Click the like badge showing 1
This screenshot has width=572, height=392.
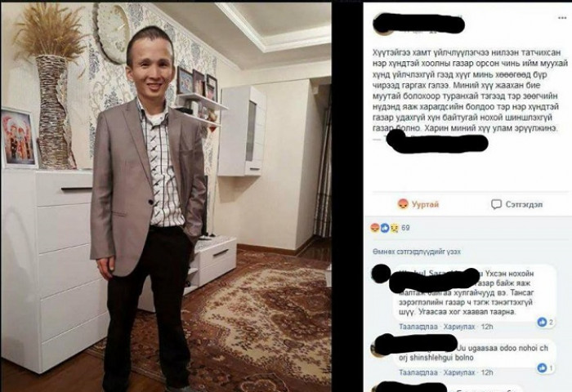545,368
